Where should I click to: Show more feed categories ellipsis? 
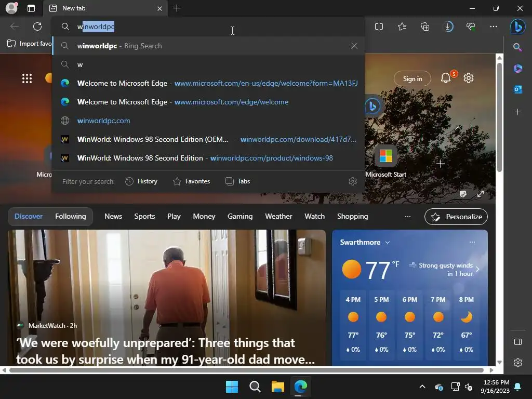point(407,217)
